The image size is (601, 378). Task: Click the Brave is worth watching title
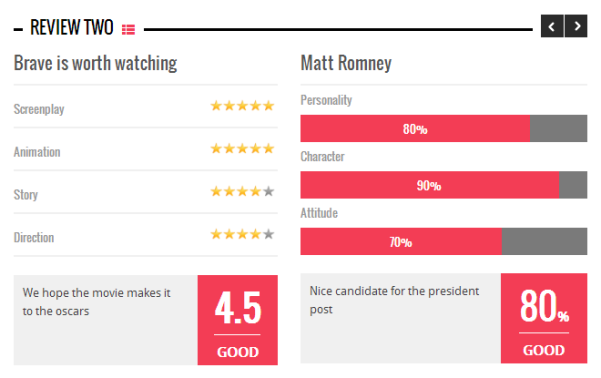pos(95,63)
